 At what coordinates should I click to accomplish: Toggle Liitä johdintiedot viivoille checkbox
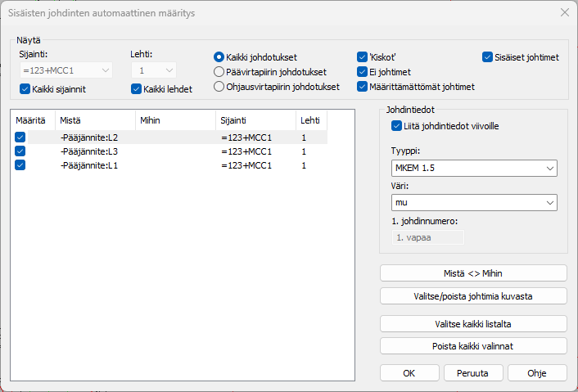pos(398,126)
